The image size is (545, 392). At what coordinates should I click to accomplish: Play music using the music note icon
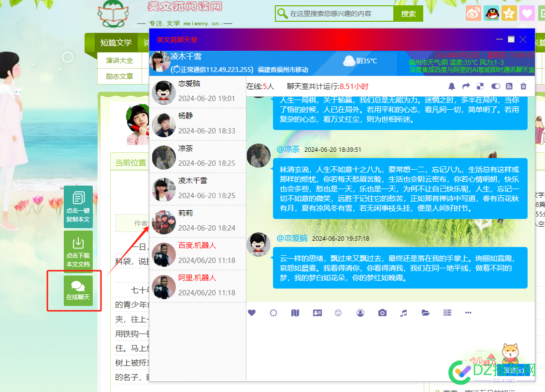click(x=403, y=313)
